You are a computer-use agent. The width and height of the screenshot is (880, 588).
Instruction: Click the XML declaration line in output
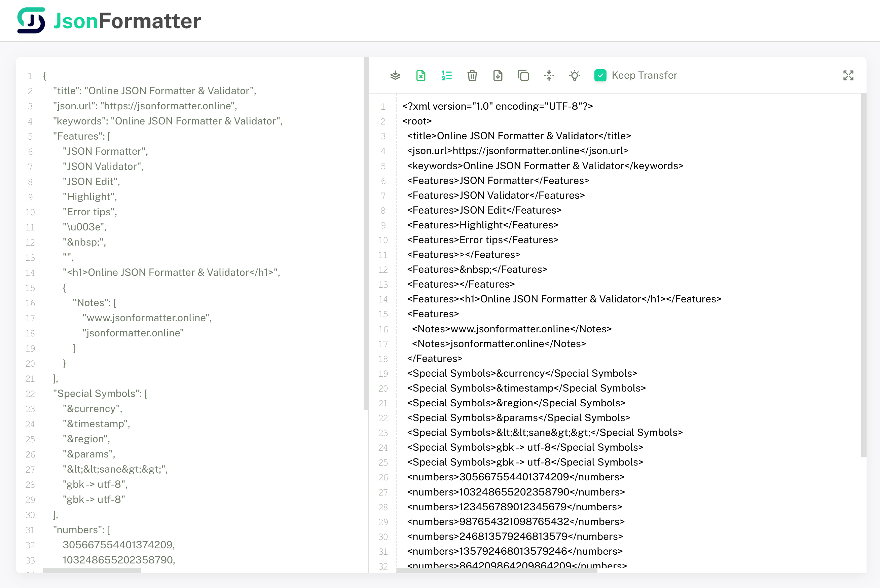coord(498,106)
